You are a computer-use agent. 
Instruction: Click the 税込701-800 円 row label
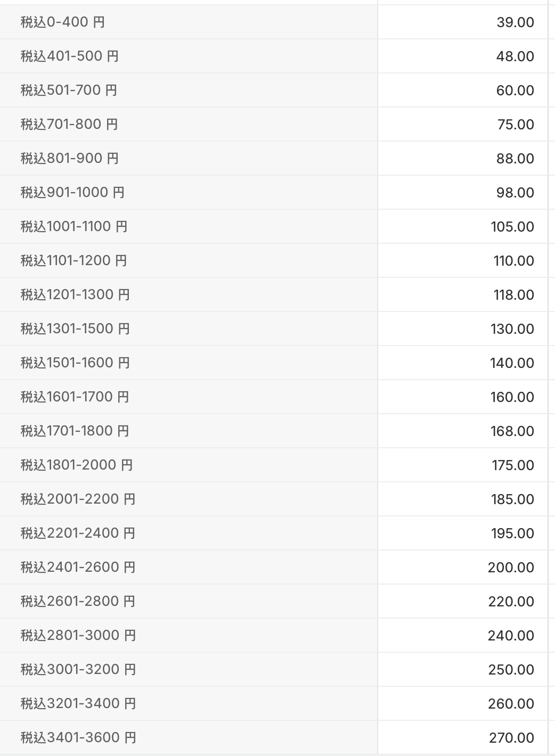coord(69,125)
